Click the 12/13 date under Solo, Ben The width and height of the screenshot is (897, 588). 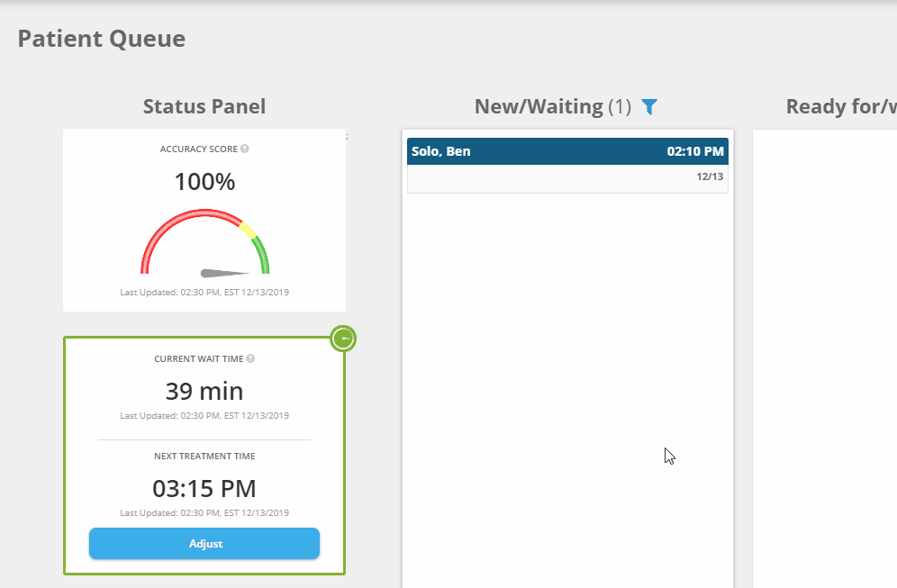click(x=710, y=176)
